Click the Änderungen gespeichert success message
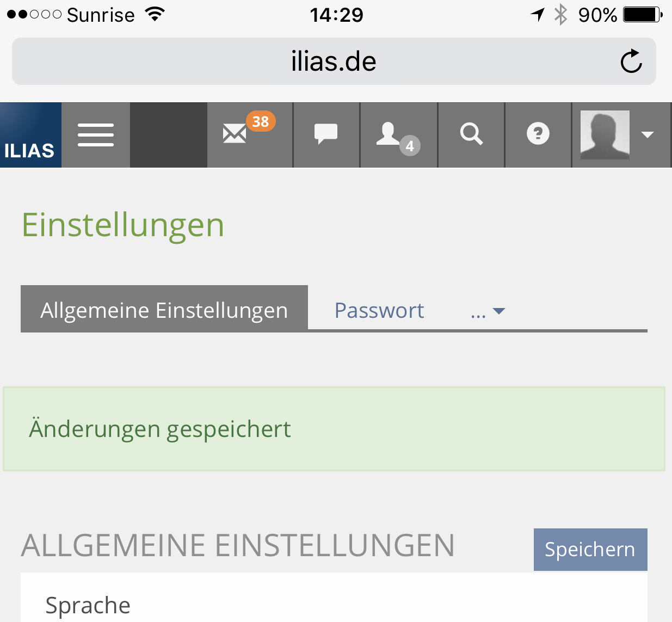This screenshot has height=622, width=672. [160, 429]
